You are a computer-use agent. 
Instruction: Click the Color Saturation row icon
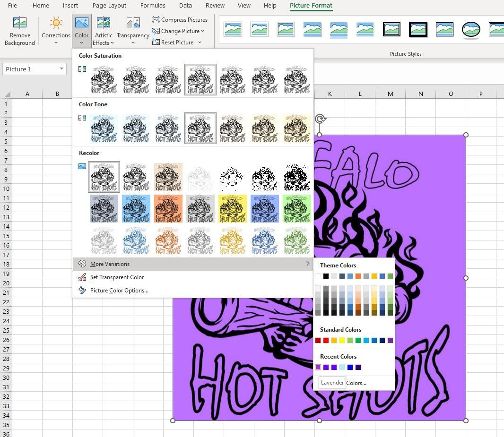click(x=82, y=69)
